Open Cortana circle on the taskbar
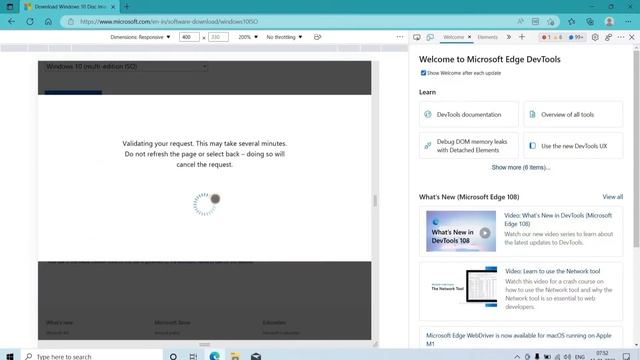Viewport: 640px width, 360px height. click(x=173, y=356)
